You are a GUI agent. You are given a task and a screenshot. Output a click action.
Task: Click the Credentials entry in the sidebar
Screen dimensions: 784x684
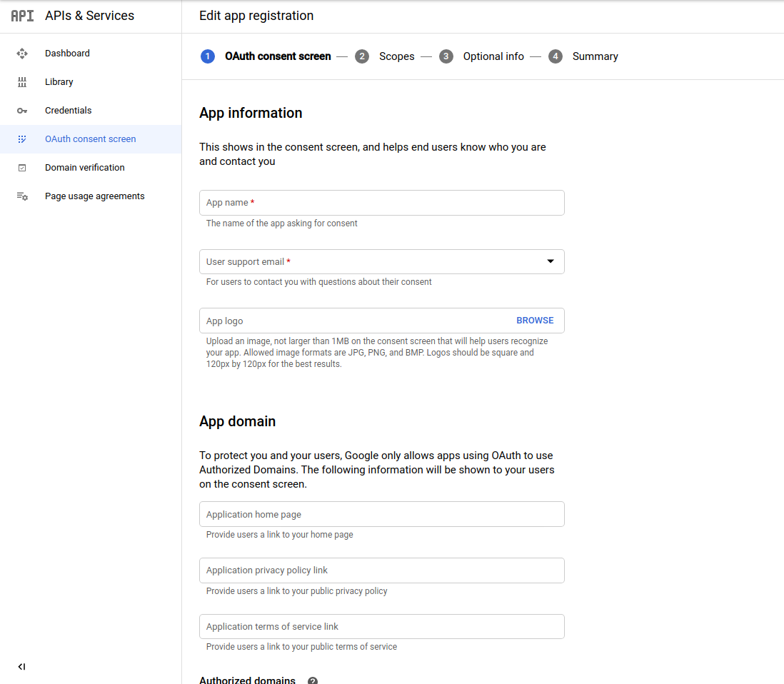pos(69,110)
